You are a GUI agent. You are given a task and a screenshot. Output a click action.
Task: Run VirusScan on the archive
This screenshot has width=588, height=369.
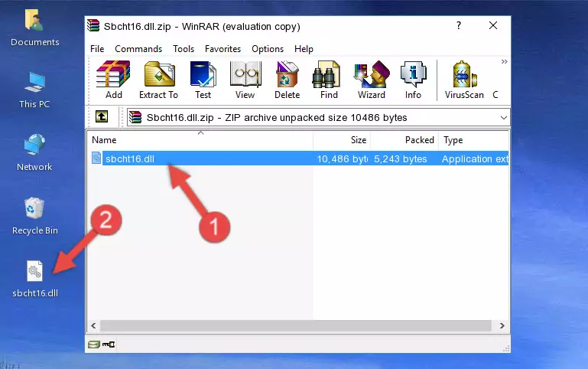pos(464,80)
